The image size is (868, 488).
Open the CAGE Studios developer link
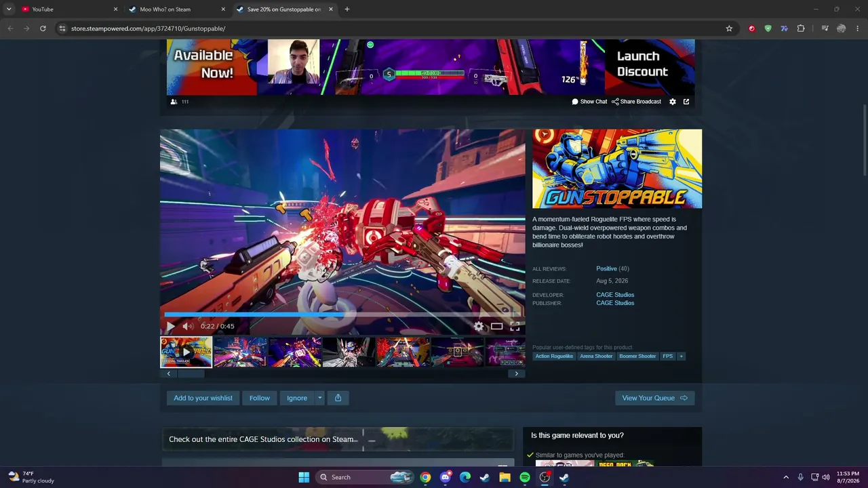615,295
